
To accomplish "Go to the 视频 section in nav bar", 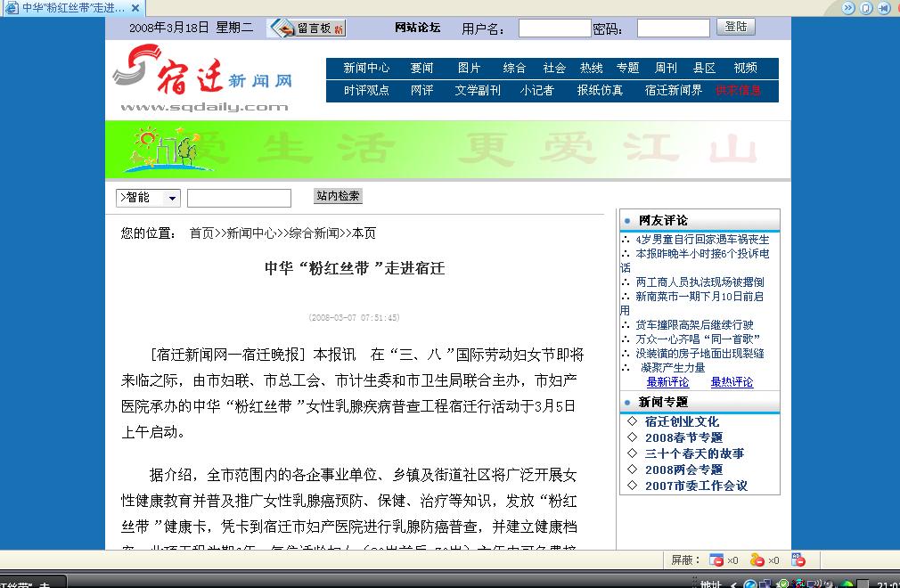I will 745,69.
